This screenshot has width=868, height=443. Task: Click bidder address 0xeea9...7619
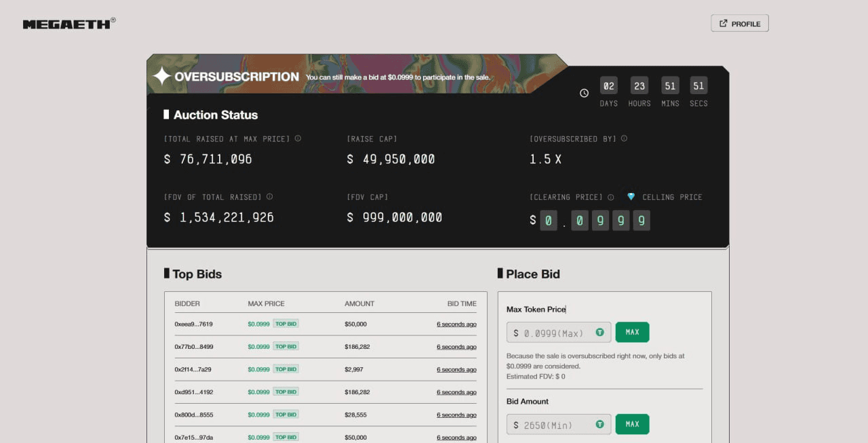pos(193,324)
